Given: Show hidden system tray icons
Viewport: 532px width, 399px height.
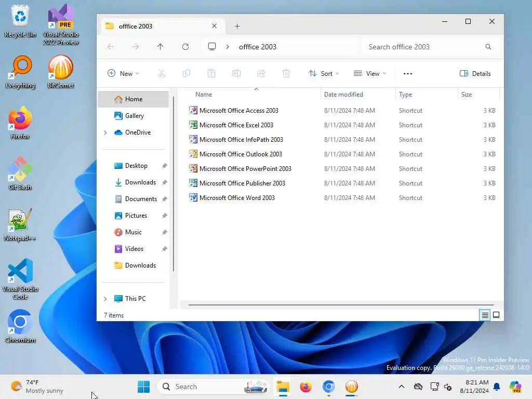Looking at the screenshot, I should point(402,387).
